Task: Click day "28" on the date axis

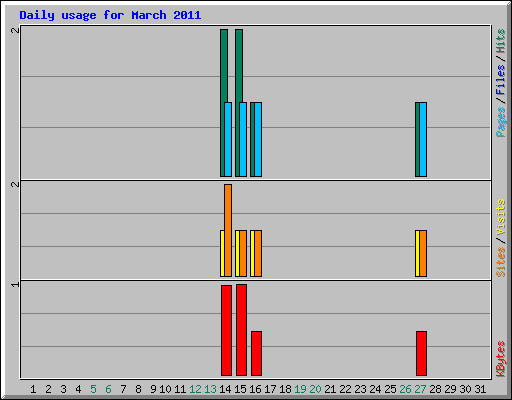Action: click(435, 389)
